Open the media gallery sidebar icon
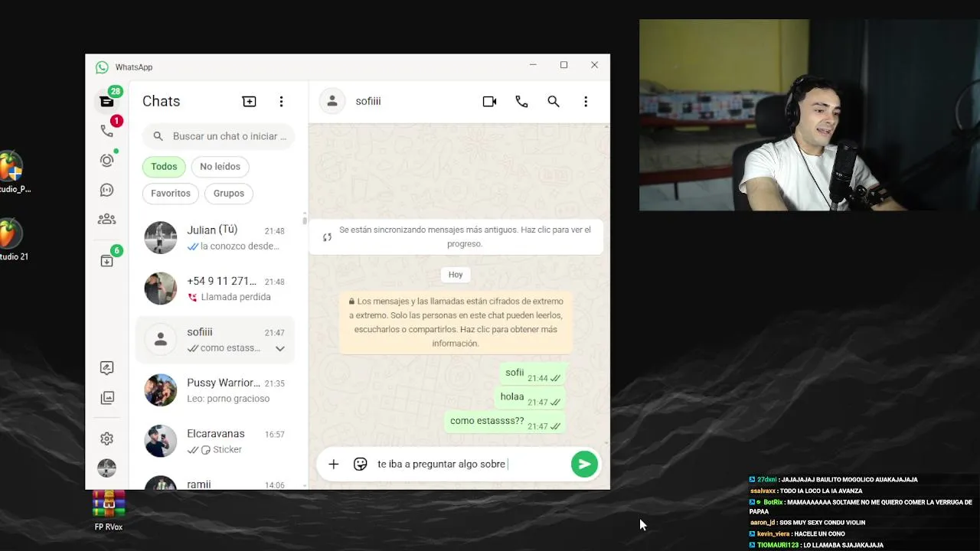Viewport: 980px width, 551px height. coord(107,398)
